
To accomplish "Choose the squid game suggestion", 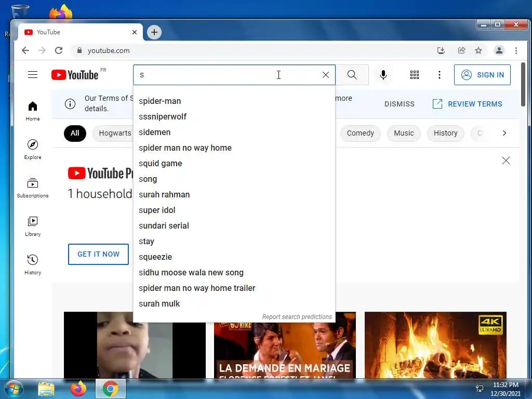I will (x=234, y=164).
